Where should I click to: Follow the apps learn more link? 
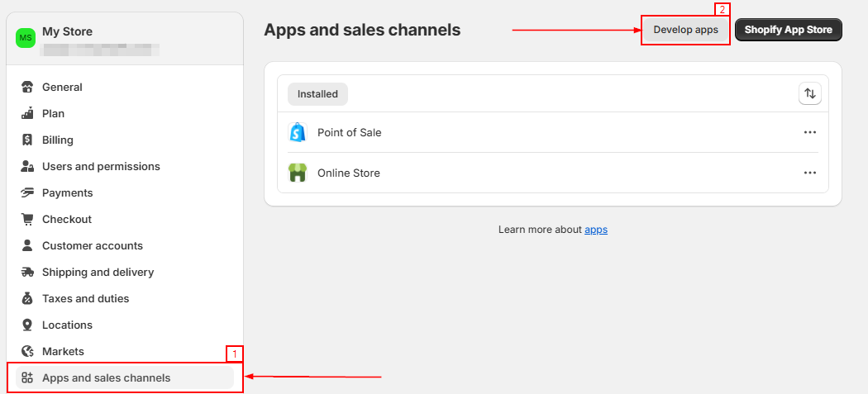click(x=596, y=230)
